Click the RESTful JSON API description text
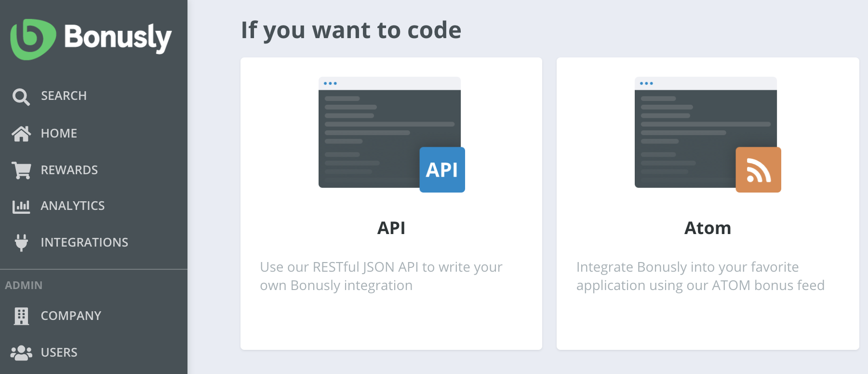The height and width of the screenshot is (374, 868). (381, 276)
